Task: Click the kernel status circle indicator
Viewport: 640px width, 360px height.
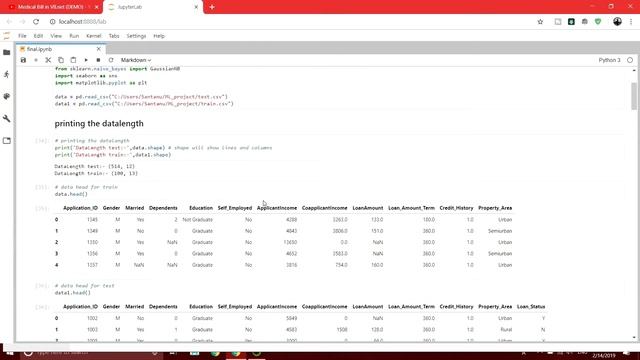Action: [630, 60]
